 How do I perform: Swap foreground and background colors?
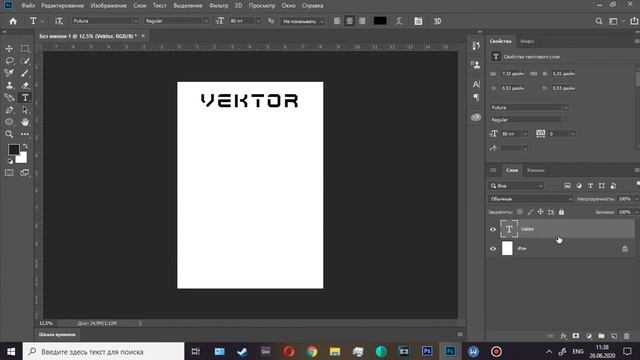point(25,146)
